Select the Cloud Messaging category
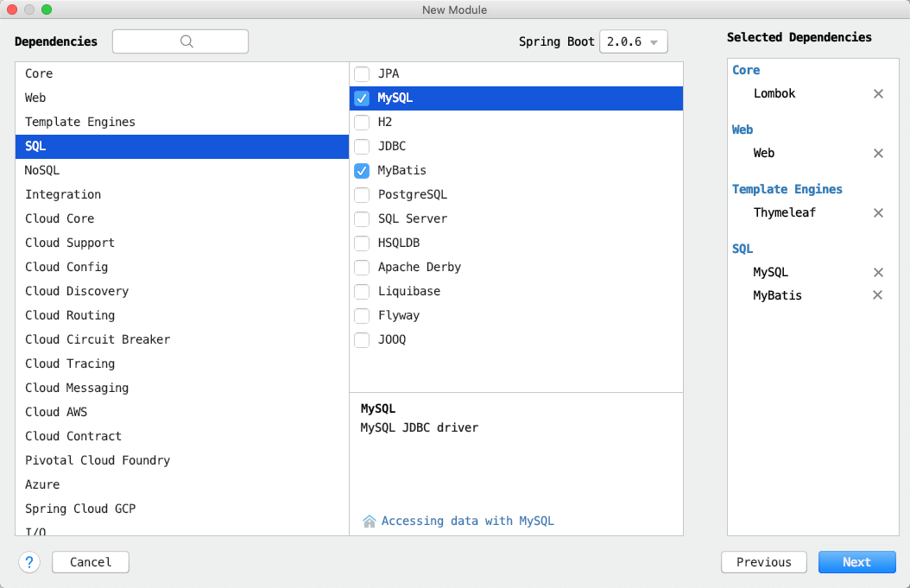The image size is (910, 588). tap(182, 389)
